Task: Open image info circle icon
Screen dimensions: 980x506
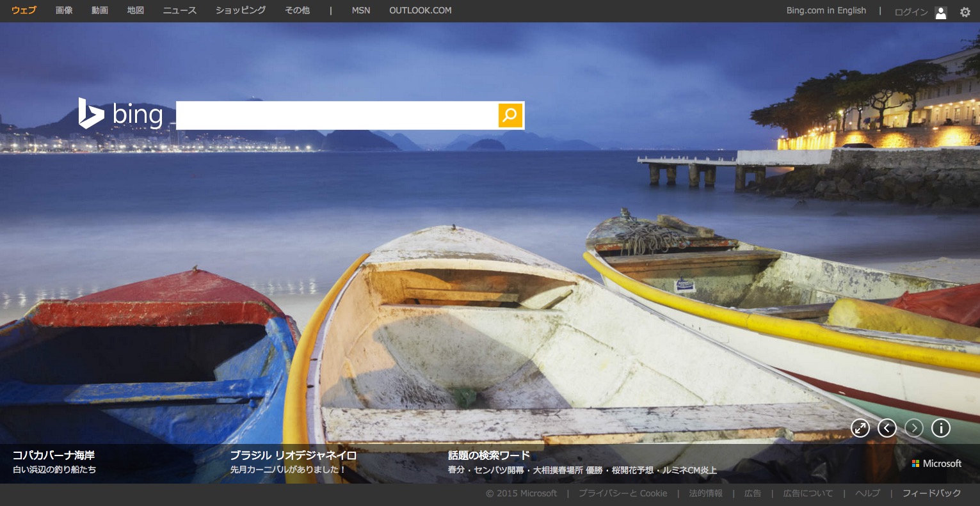Action: click(x=940, y=428)
